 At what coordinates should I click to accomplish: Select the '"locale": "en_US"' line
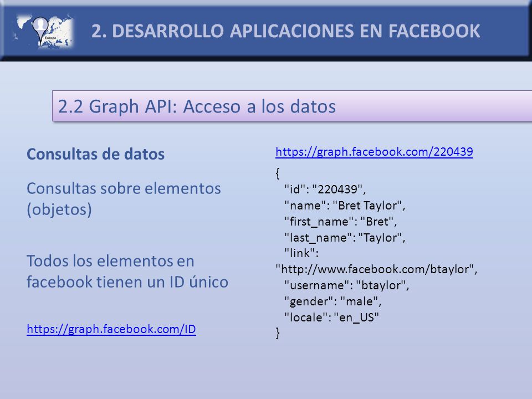point(331,317)
